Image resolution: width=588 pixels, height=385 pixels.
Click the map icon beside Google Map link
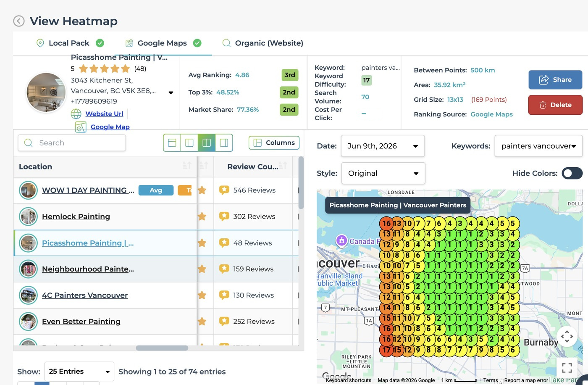(81, 127)
